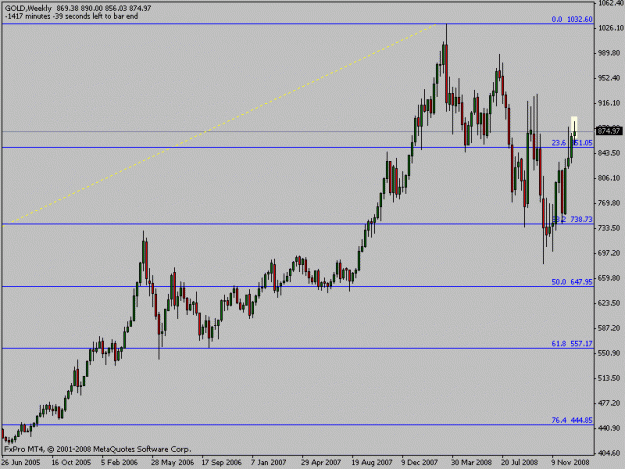625x469 pixels.
Task: Select the 61.8 Fibonacci label 557.17
Action: [x=572, y=343]
